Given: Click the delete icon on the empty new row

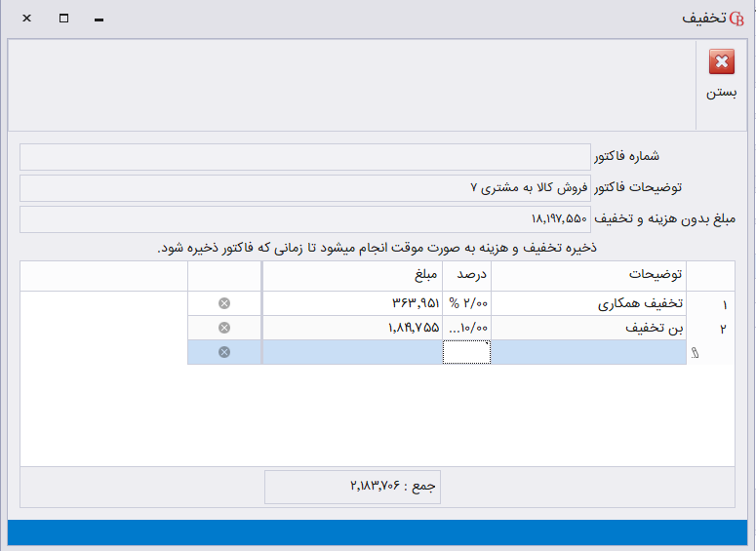Looking at the screenshot, I should click(x=224, y=352).
